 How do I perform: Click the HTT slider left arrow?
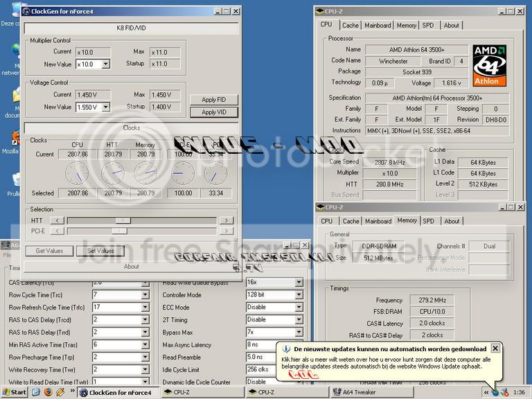[57, 220]
